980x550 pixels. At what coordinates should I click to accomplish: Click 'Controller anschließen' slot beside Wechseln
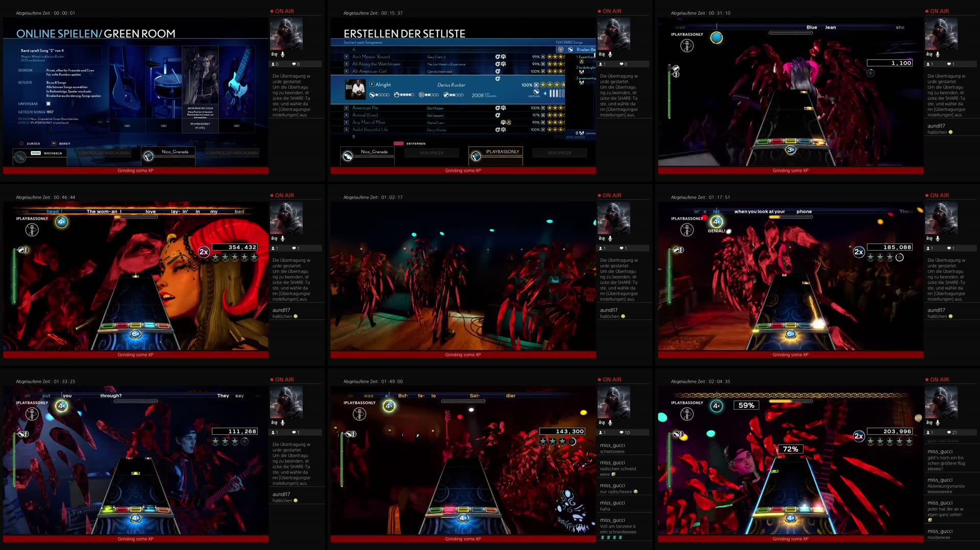(x=104, y=153)
